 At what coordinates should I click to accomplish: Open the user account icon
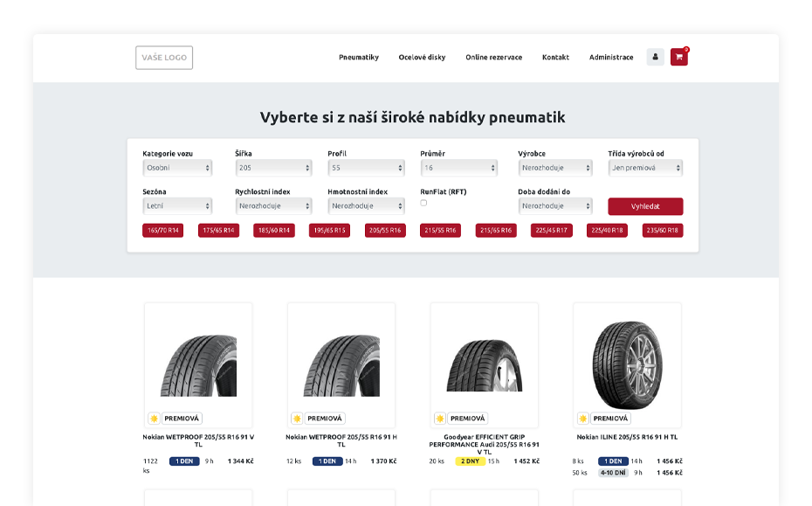[x=655, y=58]
